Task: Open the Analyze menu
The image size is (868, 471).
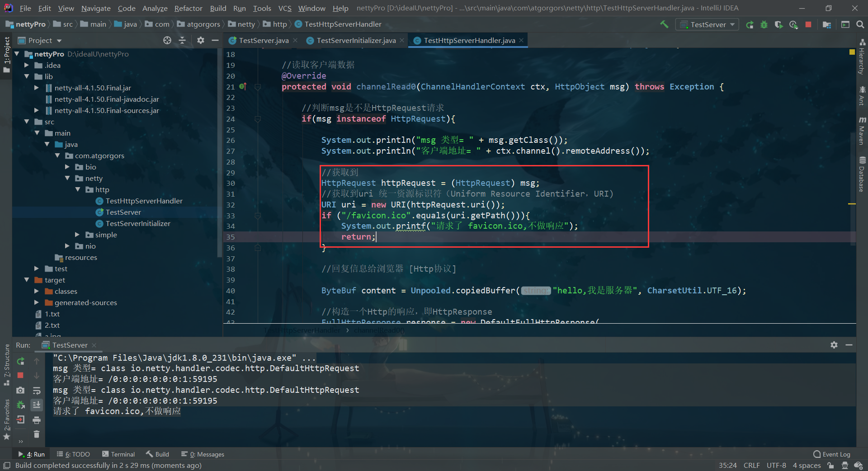Action: point(155,8)
